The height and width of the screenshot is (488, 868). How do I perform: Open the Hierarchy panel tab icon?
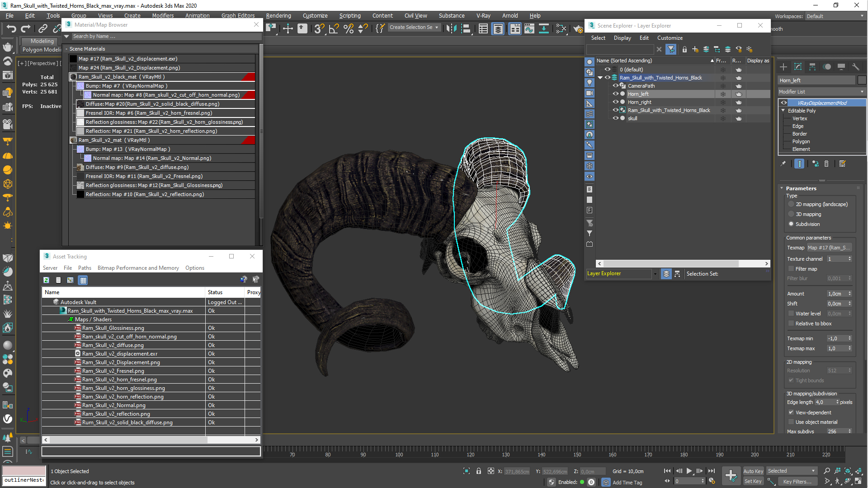812,67
